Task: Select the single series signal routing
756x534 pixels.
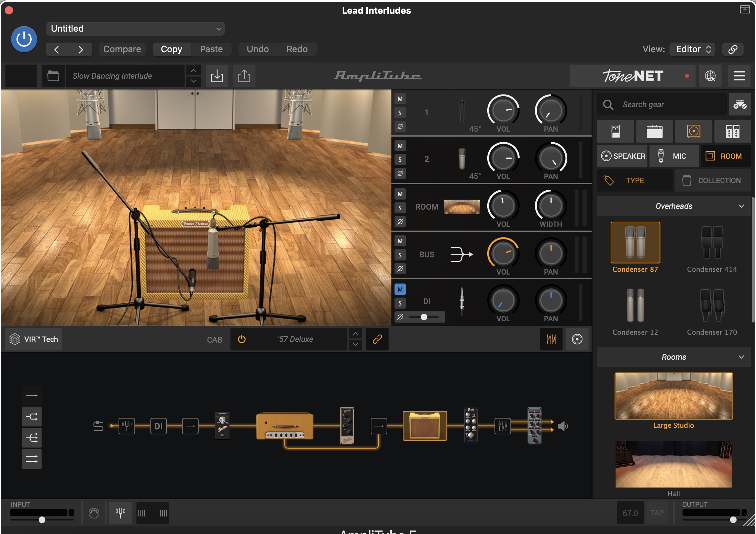Action: click(x=32, y=395)
